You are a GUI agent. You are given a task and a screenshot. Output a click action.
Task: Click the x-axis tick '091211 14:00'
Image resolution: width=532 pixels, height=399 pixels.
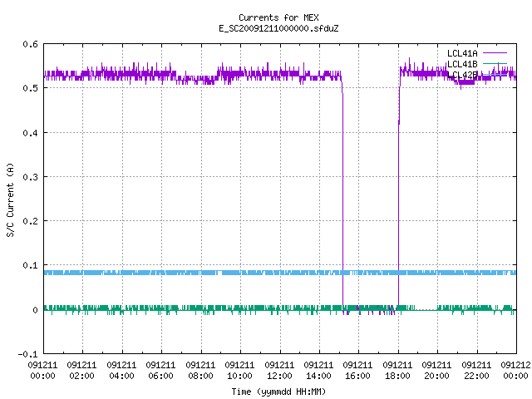(318, 371)
